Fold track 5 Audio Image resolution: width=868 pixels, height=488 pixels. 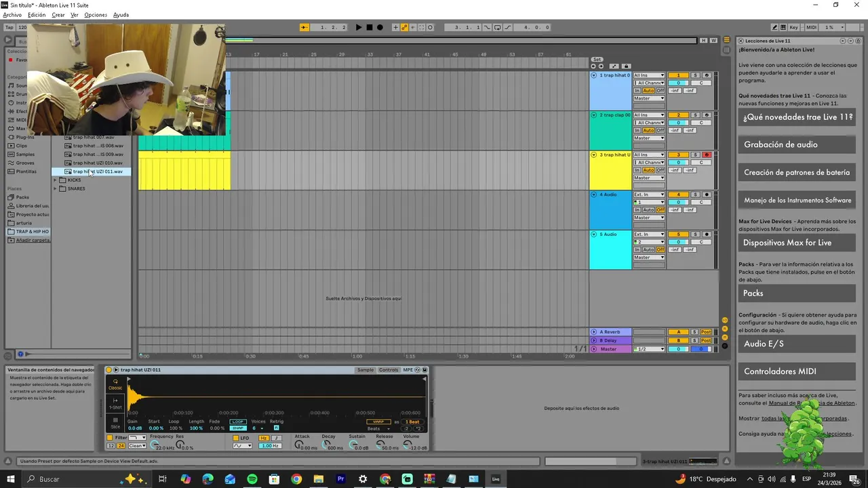(594, 235)
